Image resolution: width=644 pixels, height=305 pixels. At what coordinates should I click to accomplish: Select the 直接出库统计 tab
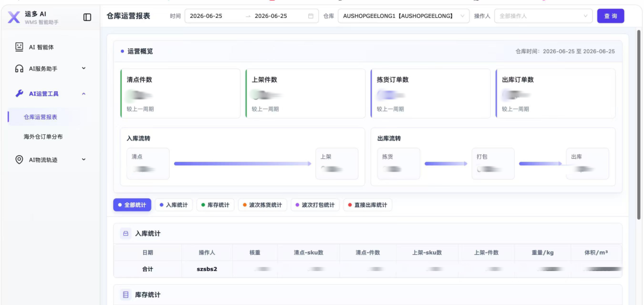[x=367, y=205]
